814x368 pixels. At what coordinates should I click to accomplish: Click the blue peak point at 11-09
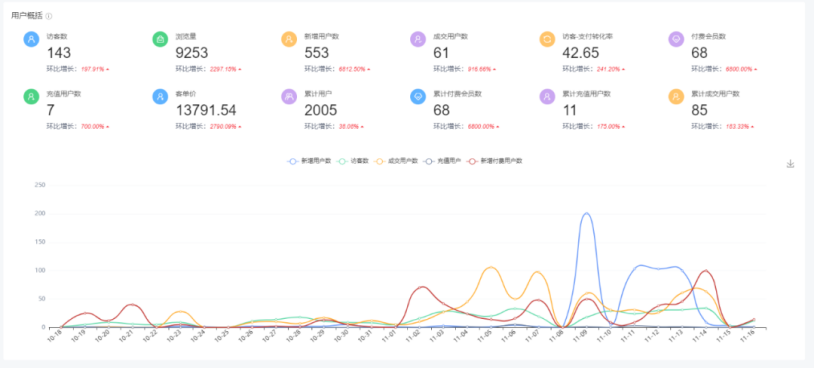coord(587,213)
